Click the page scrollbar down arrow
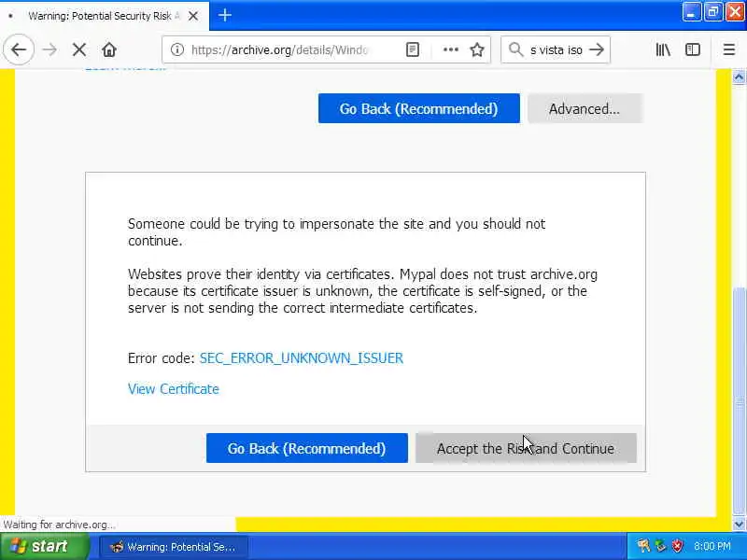747x560 pixels. coord(739,525)
